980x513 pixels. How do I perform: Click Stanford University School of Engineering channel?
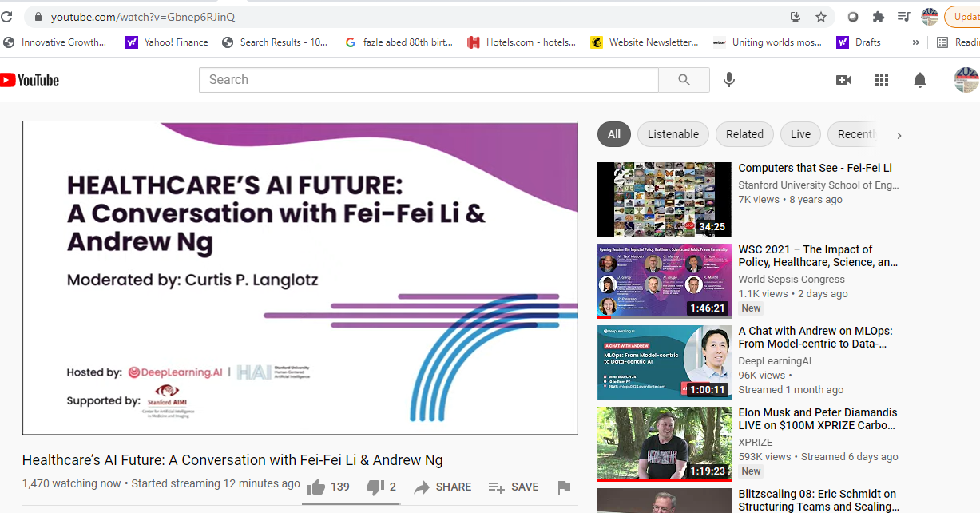coord(819,185)
